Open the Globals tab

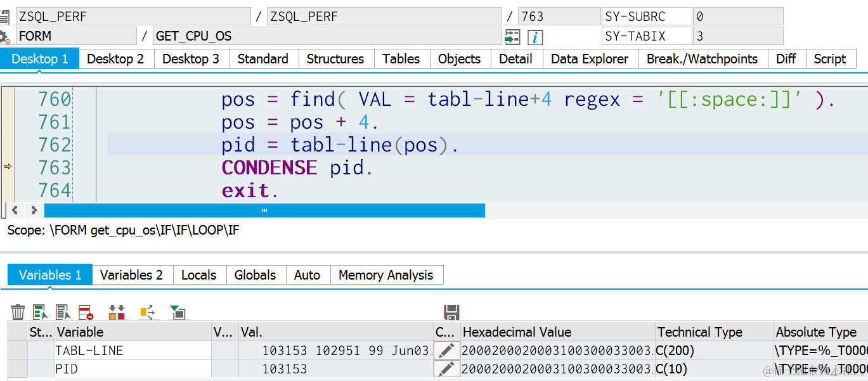(256, 275)
